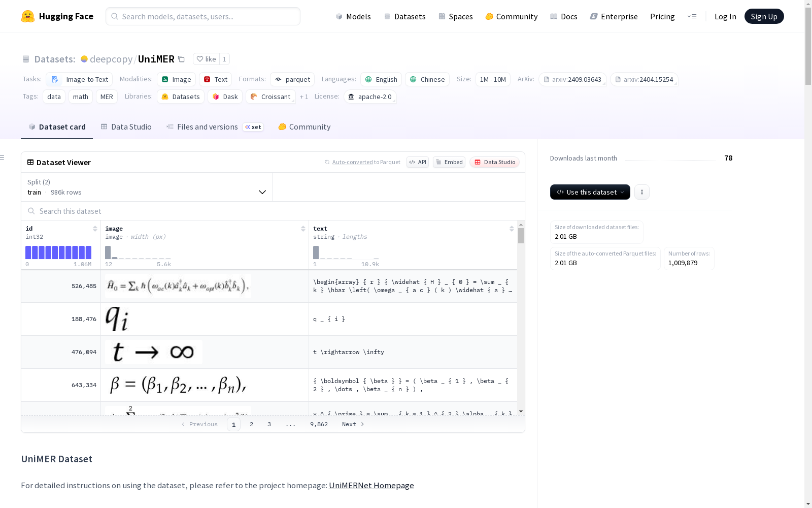This screenshot has width=812, height=508.
Task: Copy dataset name with the copy icon
Action: tap(181, 59)
